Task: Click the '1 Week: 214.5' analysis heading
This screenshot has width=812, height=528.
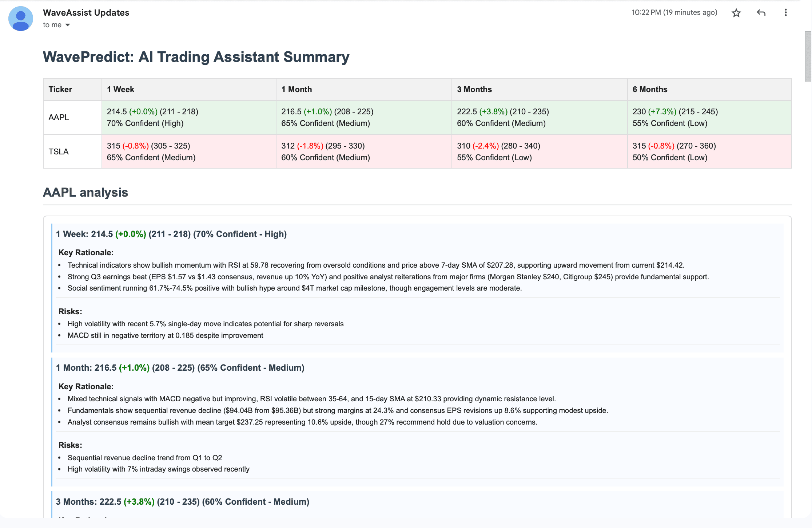Action: [x=171, y=234]
